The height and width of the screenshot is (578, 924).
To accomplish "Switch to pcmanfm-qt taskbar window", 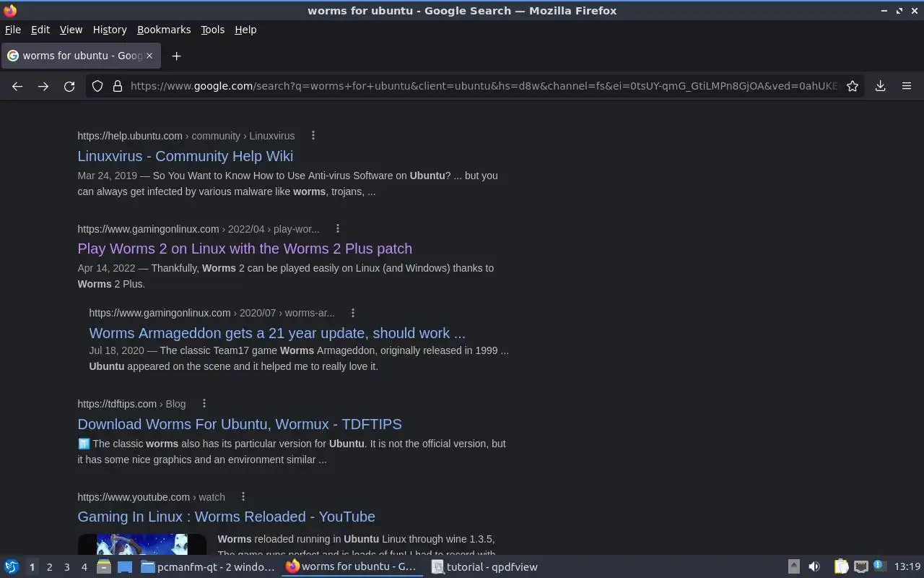I will (x=208, y=567).
